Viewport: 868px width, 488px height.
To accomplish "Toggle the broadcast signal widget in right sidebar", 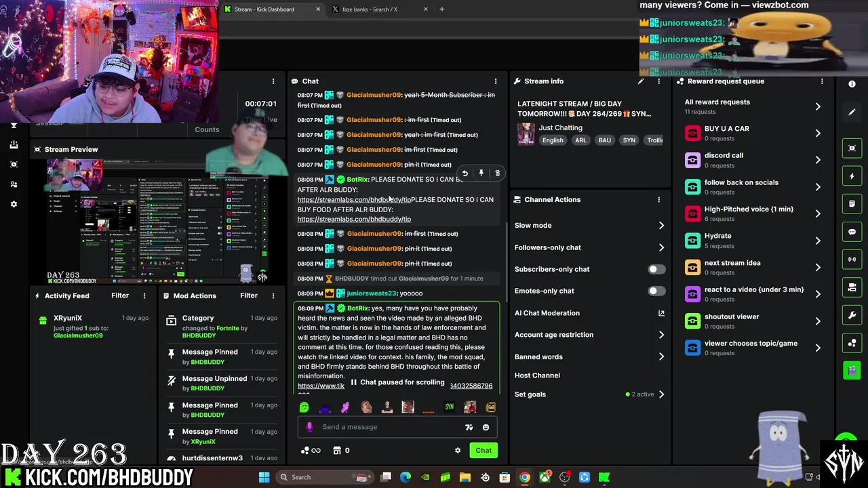I will point(852,260).
